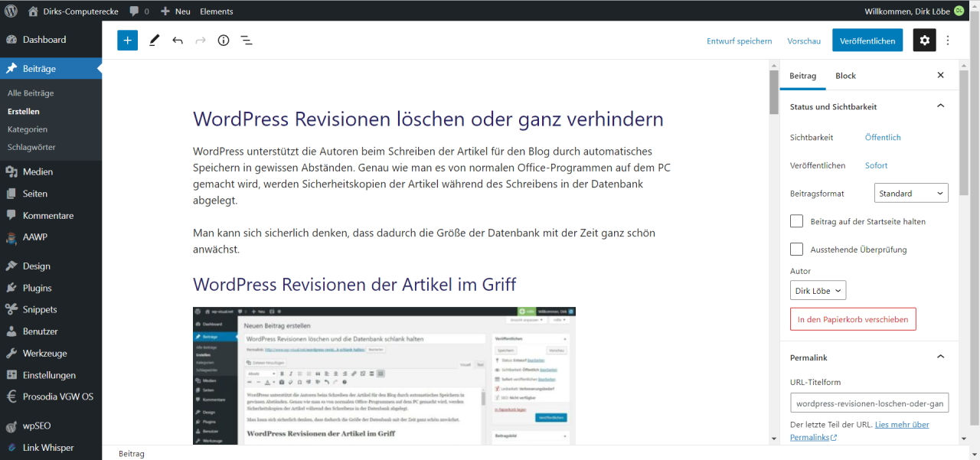Open the three-dot options menu
Screen dimensions: 980x460
coord(948,41)
